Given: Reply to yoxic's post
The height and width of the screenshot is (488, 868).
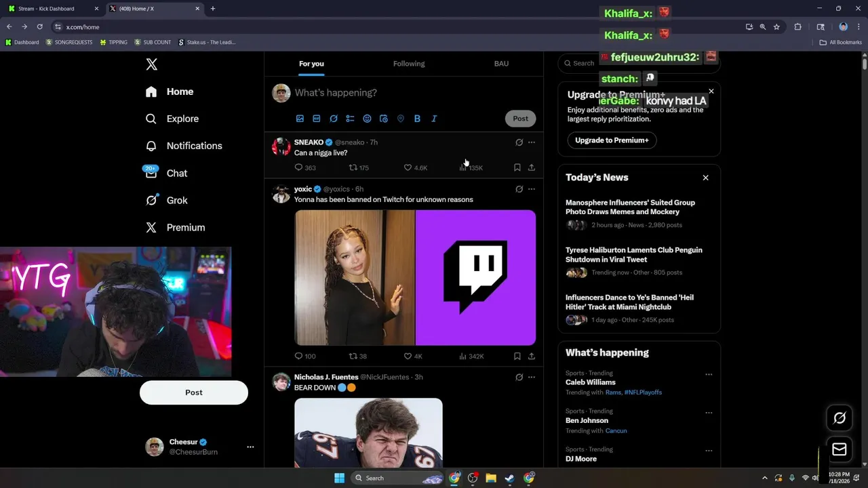Looking at the screenshot, I should (x=305, y=356).
